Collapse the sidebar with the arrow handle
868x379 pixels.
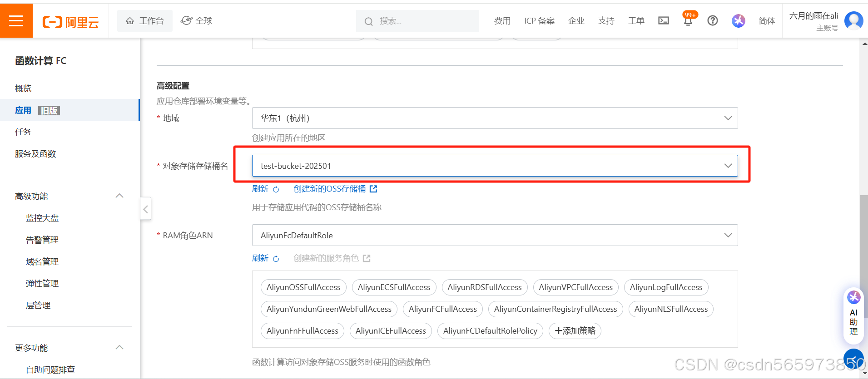[145, 209]
